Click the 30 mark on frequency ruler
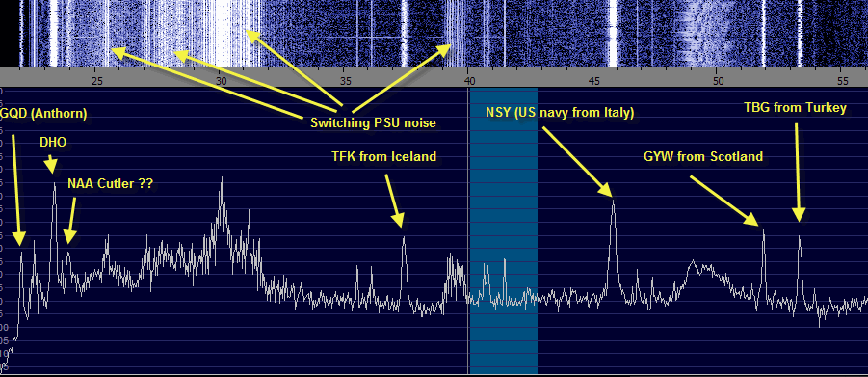The image size is (868, 377). pyautogui.click(x=221, y=81)
